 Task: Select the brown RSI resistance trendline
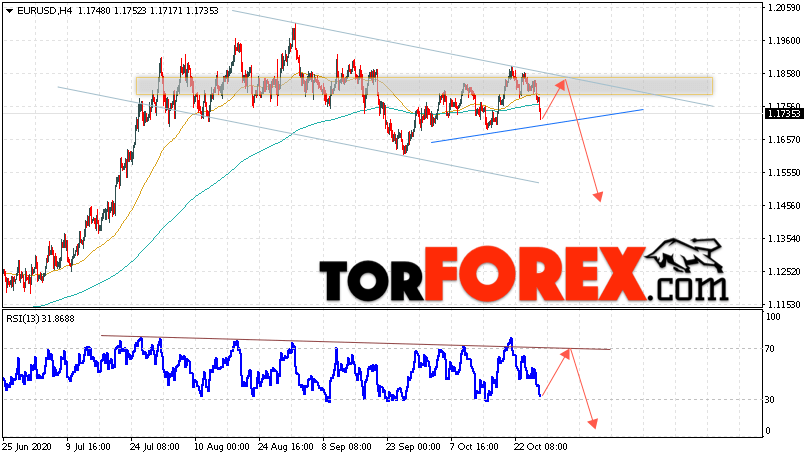tap(356, 342)
